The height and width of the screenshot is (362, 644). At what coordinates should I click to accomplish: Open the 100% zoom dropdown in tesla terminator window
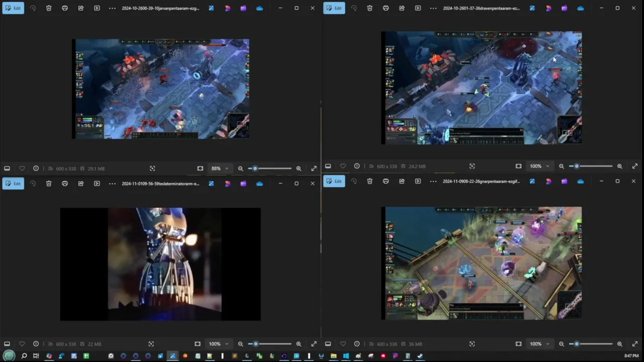pyautogui.click(x=218, y=344)
